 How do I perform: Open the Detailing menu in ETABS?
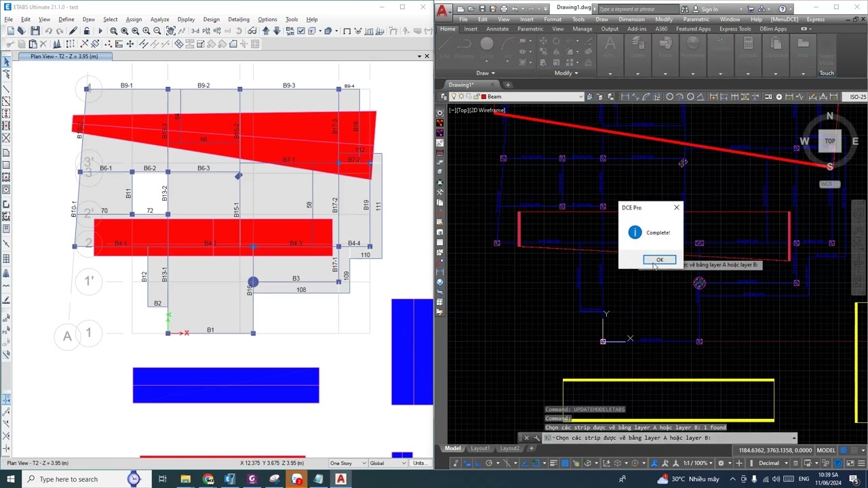point(239,19)
